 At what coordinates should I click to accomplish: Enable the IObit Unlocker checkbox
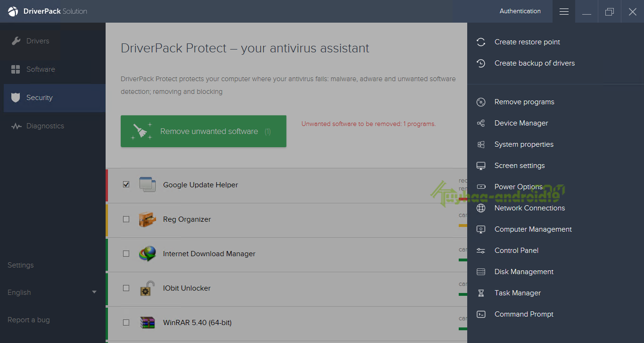pos(126,288)
